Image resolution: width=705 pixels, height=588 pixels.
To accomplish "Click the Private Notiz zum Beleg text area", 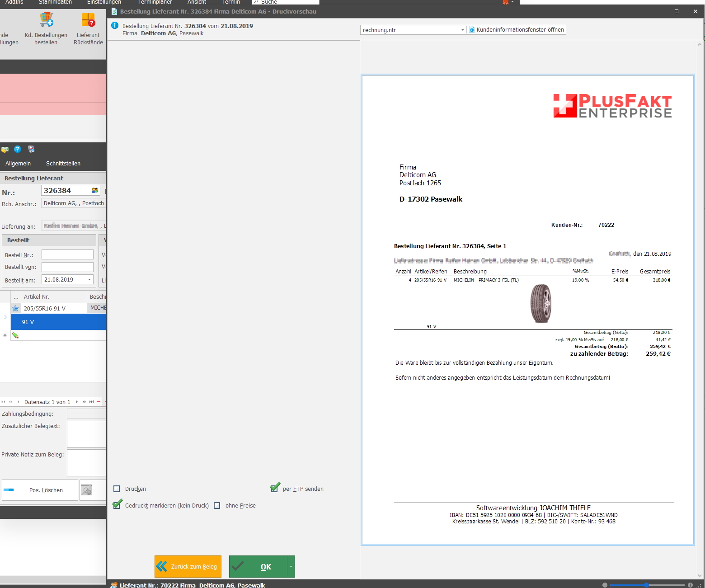I will (86, 462).
